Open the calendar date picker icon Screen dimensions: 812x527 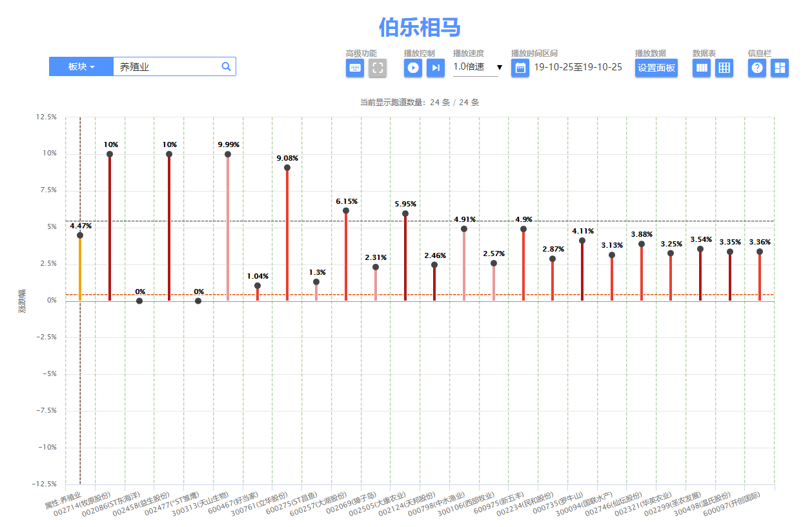pos(520,68)
